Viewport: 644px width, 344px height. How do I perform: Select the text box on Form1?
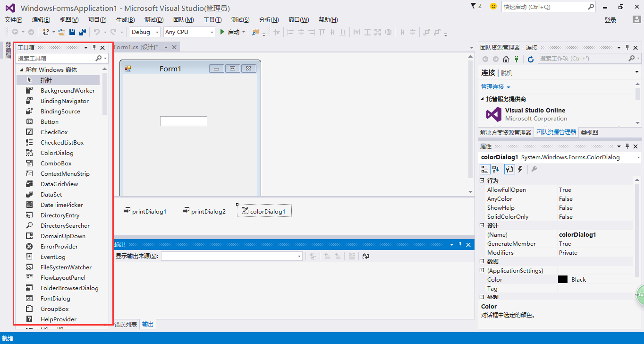(184, 121)
